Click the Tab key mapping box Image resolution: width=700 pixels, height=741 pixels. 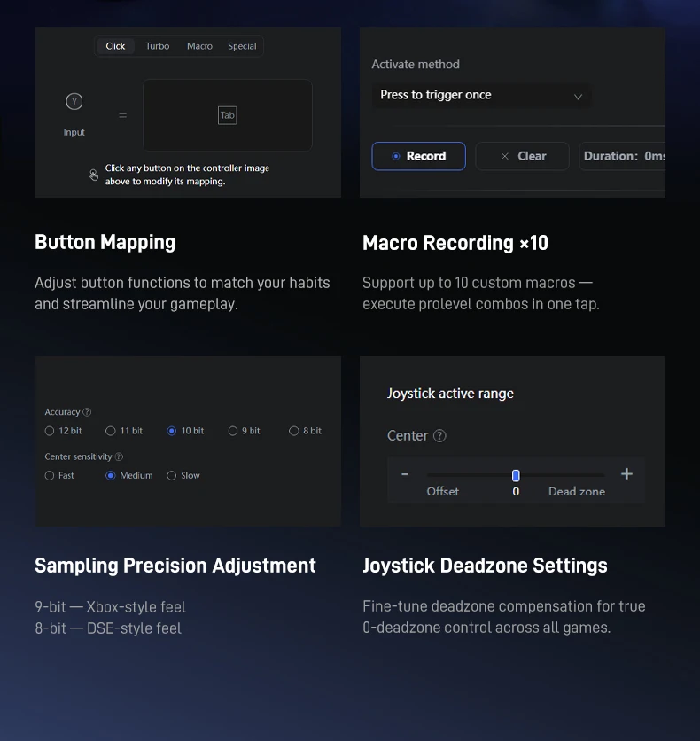click(x=228, y=115)
